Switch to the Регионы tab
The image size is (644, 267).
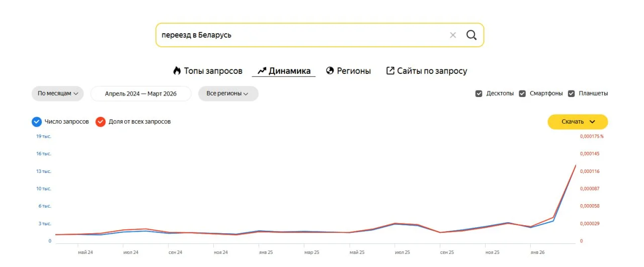click(354, 71)
